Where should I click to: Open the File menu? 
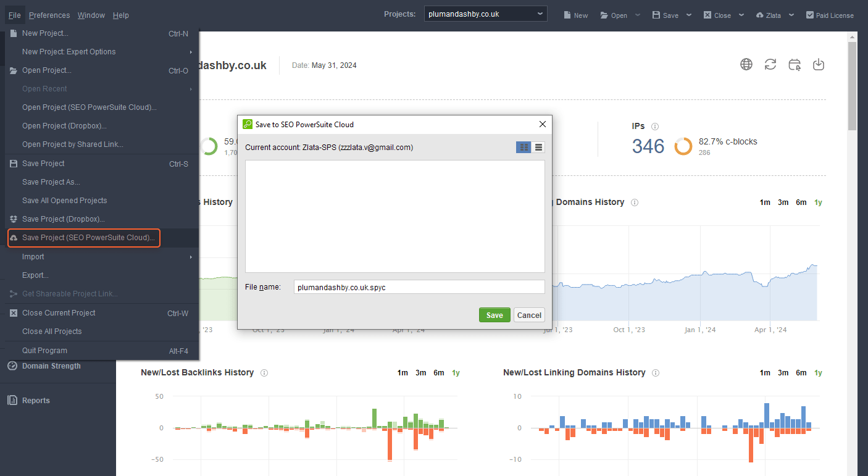(x=15, y=15)
